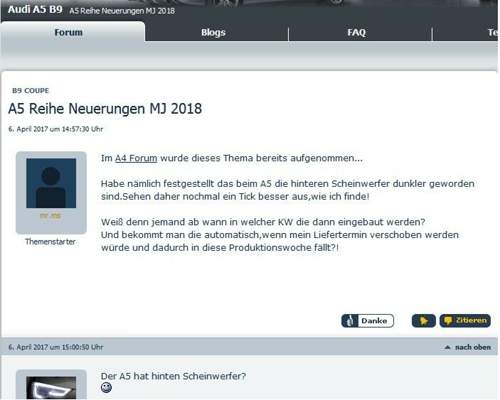Viewport: 500px width, 400px height.
Task: Click reply text Der A5 hat hinten Scheinwerfer?
Action: [x=173, y=376]
